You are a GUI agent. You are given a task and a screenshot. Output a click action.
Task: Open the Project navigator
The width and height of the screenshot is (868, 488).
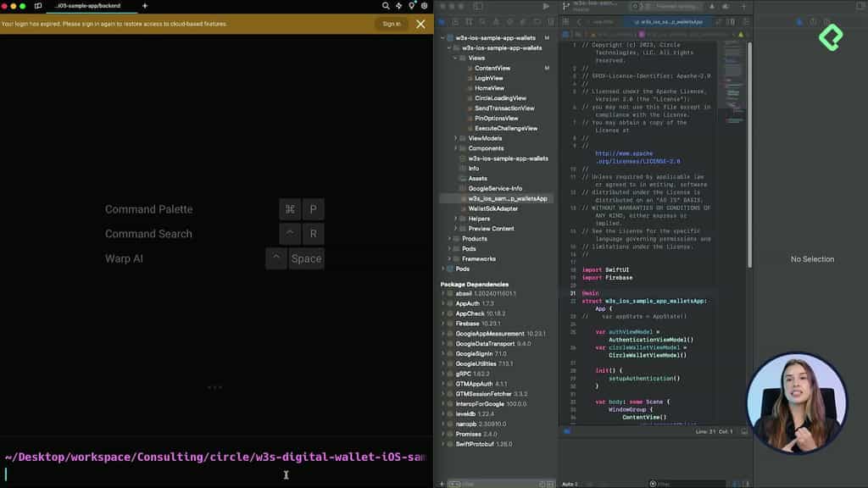pos(441,20)
